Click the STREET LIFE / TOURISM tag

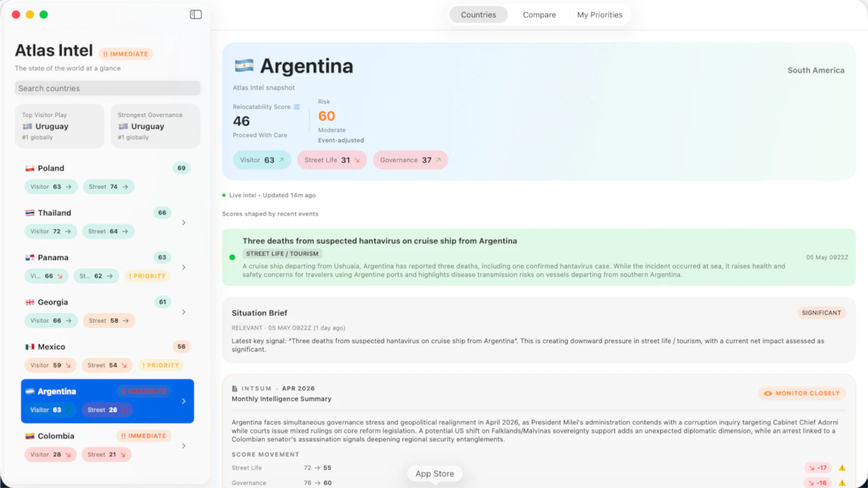pos(282,254)
